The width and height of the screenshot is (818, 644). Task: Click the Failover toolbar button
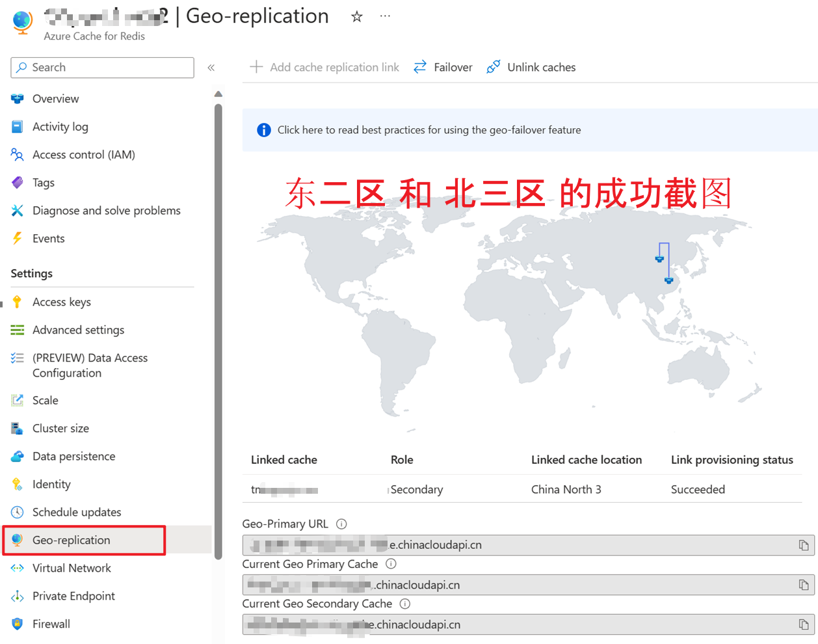click(443, 67)
